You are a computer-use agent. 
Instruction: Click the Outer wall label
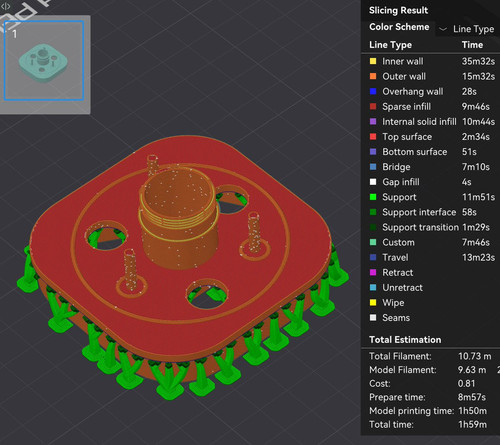tap(404, 76)
